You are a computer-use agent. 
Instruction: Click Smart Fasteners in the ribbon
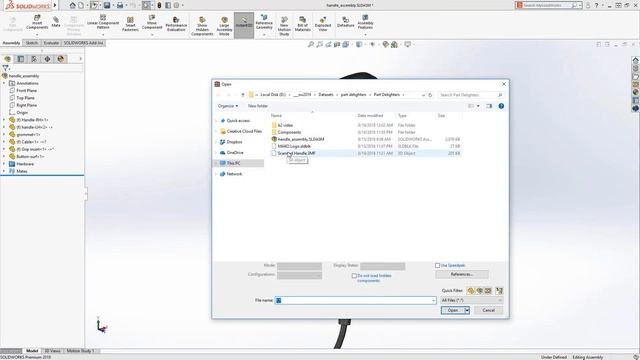click(130, 24)
